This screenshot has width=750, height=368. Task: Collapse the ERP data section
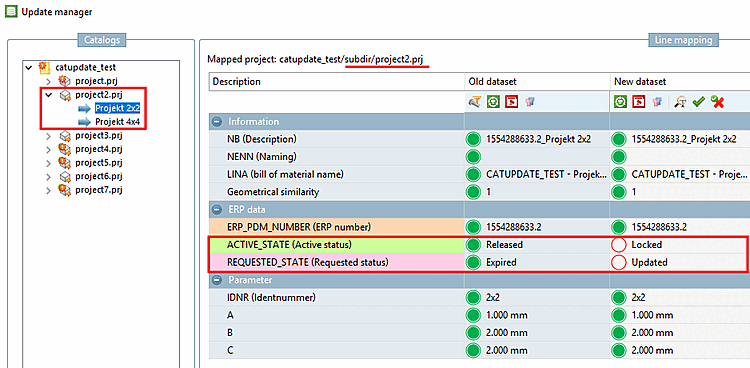(218, 209)
